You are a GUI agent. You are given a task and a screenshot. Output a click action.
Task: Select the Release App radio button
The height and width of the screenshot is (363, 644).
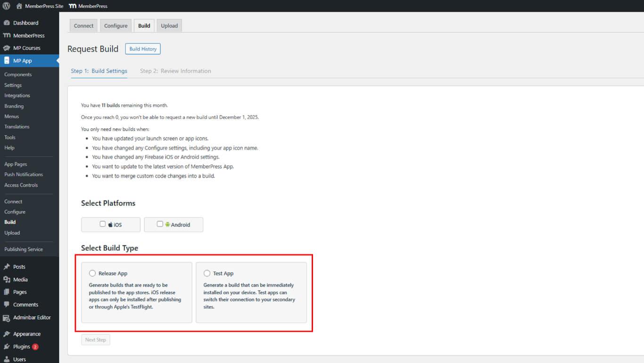92,273
